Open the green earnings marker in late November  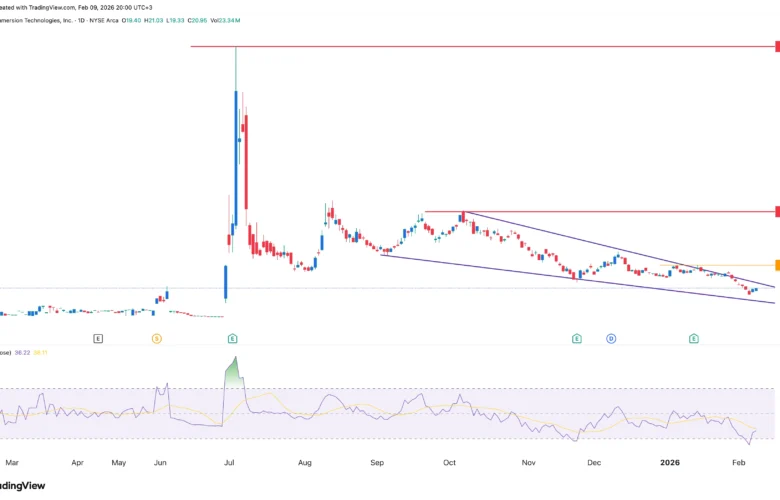point(577,339)
